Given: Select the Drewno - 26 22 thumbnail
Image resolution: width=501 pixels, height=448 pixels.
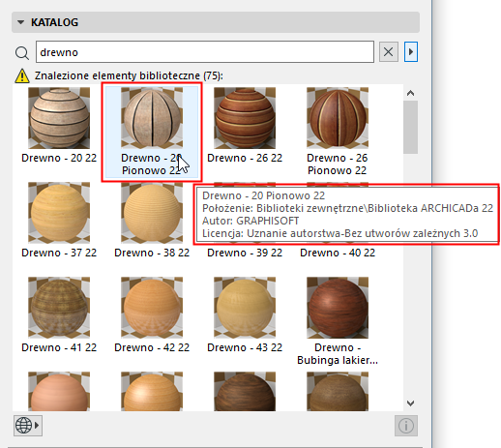Looking at the screenshot, I should click(x=245, y=118).
